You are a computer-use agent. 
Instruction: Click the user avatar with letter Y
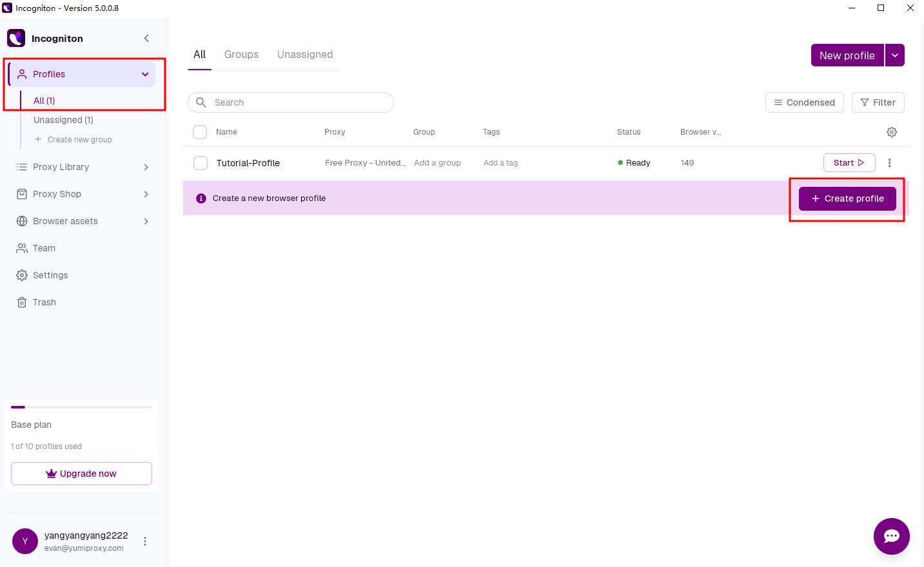click(25, 541)
